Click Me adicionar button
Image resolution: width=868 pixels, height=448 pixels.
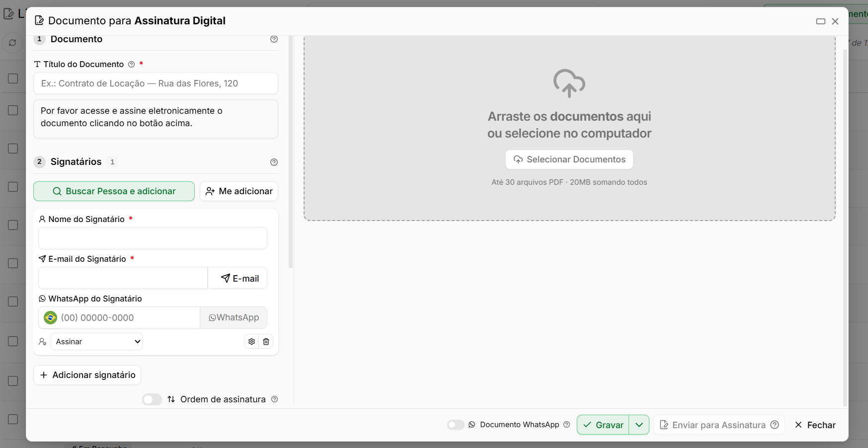click(239, 191)
